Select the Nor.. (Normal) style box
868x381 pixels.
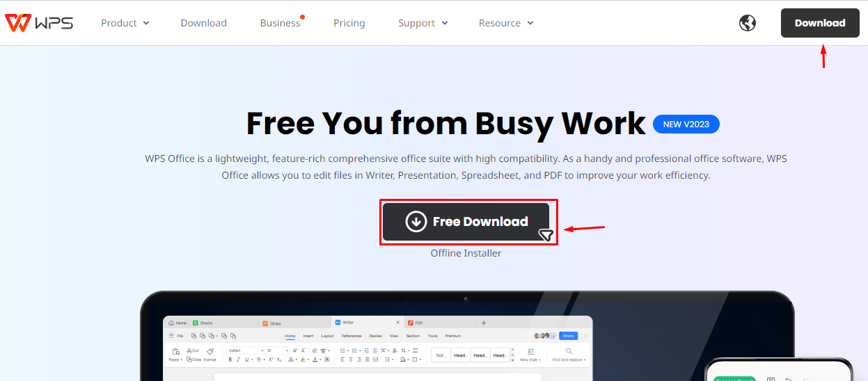[x=441, y=355]
